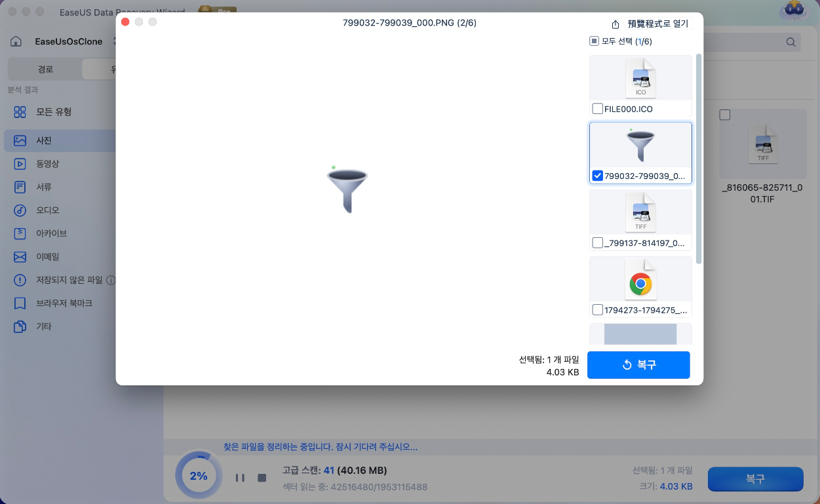
Task: Select the Chrome icon thumbnail
Action: (x=640, y=283)
